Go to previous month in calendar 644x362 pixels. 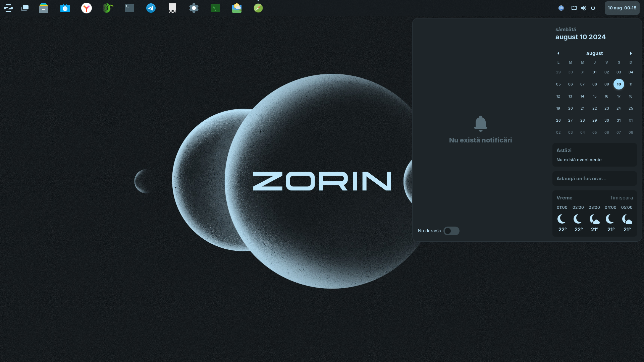[x=558, y=53]
